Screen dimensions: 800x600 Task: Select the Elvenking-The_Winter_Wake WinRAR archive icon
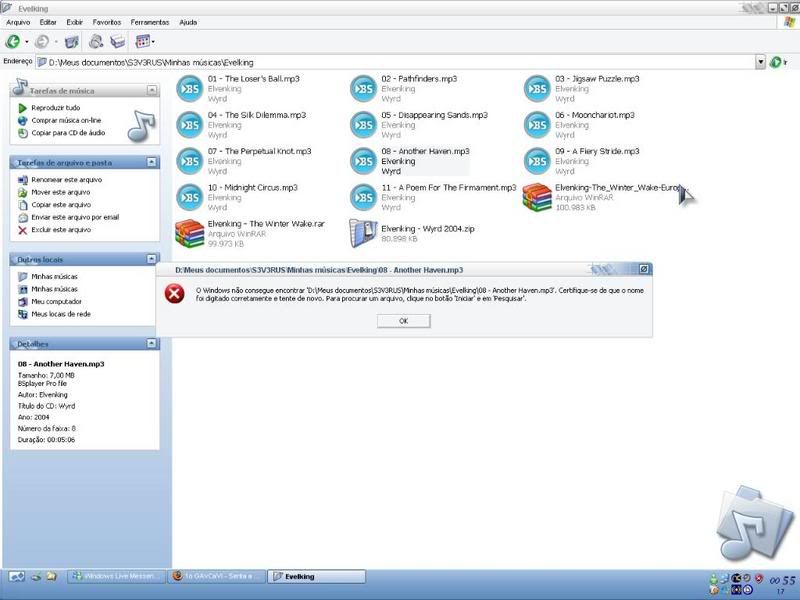[537, 197]
